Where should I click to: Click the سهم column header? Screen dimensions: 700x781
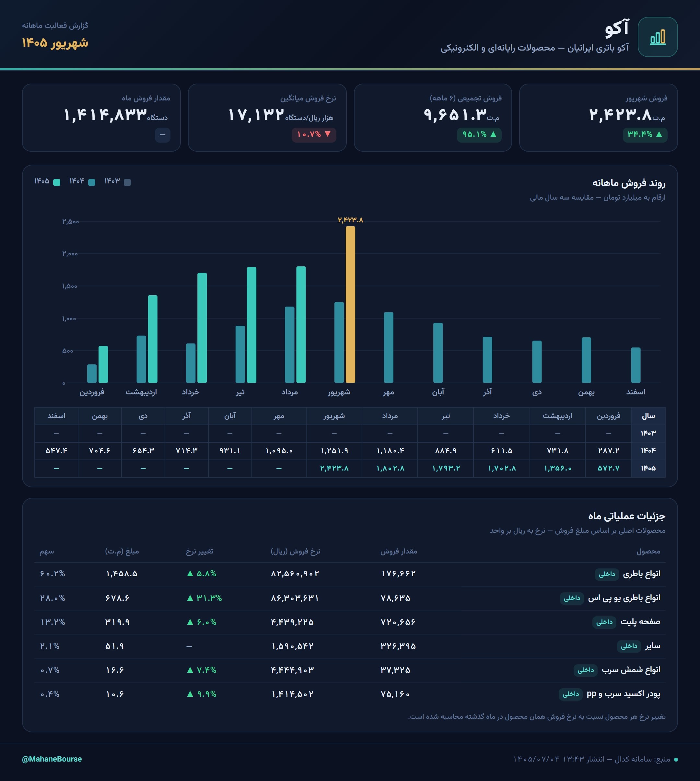coord(47,551)
